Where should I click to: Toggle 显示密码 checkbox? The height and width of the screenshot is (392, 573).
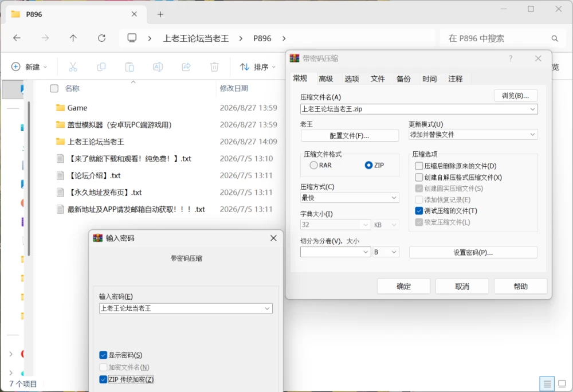(x=103, y=355)
